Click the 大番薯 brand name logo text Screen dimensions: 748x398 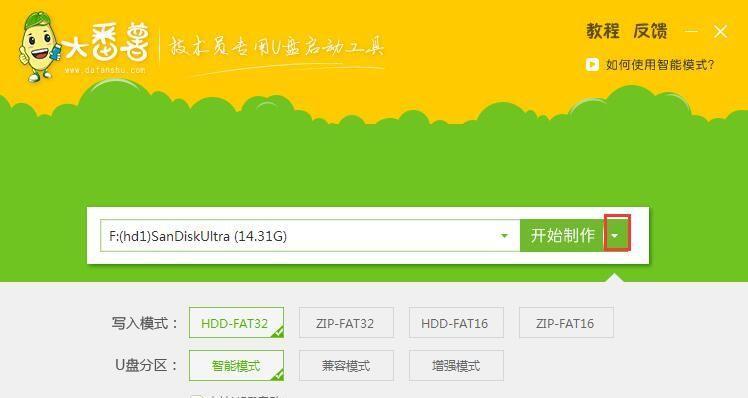[106, 43]
